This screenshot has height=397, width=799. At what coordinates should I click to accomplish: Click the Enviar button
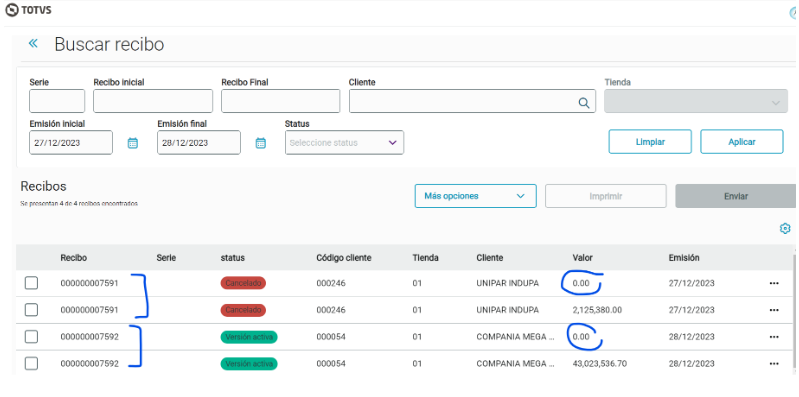click(x=735, y=196)
